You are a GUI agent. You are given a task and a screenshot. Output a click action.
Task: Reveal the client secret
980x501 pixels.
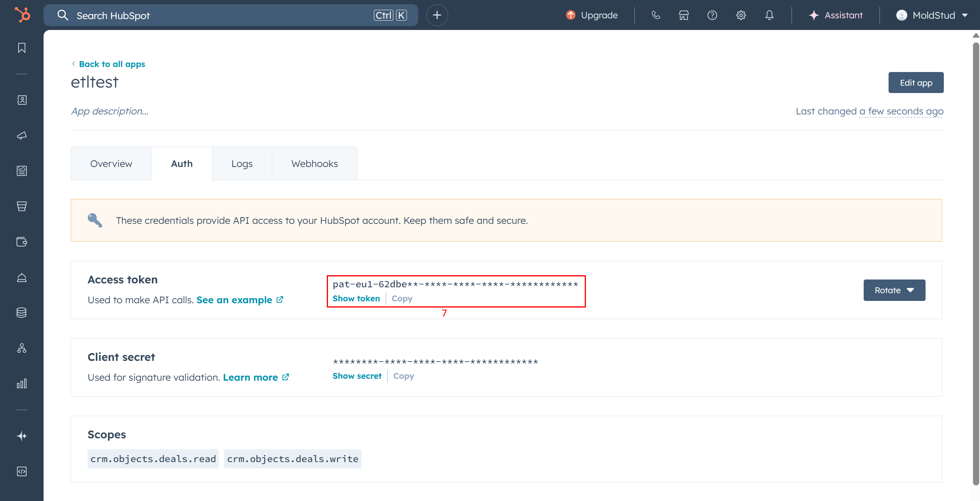[357, 376]
